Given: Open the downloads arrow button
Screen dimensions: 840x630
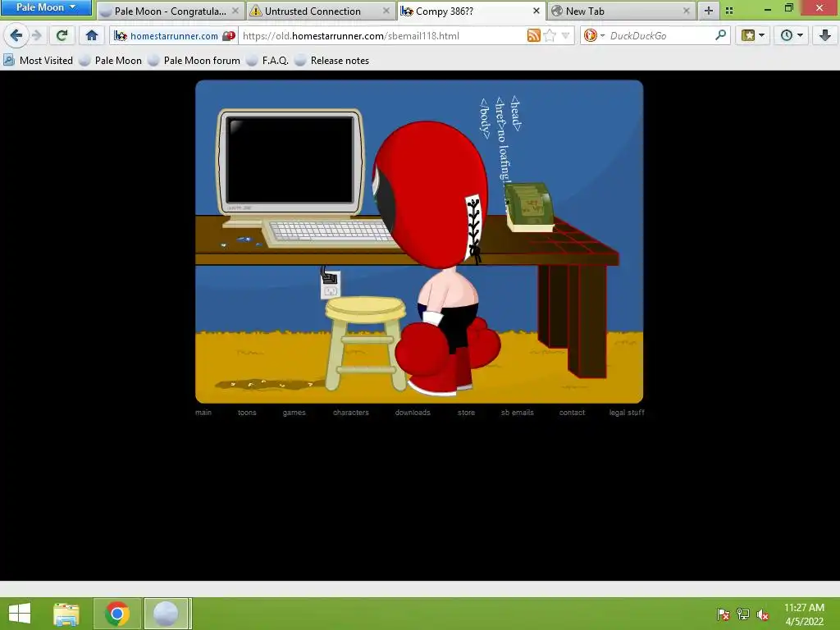Looking at the screenshot, I should 824,36.
